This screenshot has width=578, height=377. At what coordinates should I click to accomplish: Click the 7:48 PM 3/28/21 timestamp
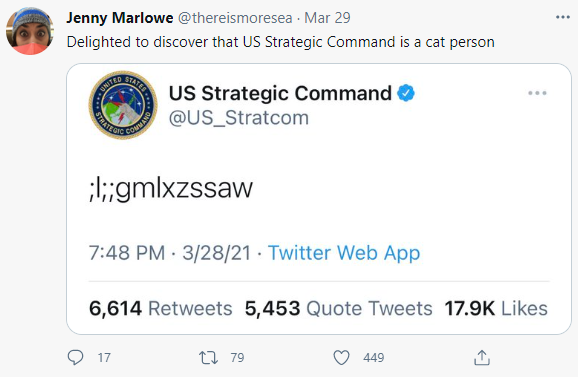[170, 253]
